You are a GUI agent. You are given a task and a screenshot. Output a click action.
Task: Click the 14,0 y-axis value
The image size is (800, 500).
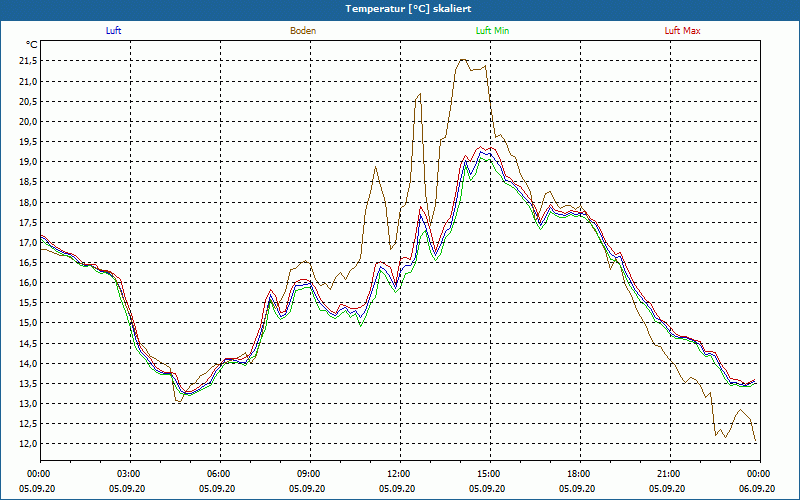tap(28, 363)
